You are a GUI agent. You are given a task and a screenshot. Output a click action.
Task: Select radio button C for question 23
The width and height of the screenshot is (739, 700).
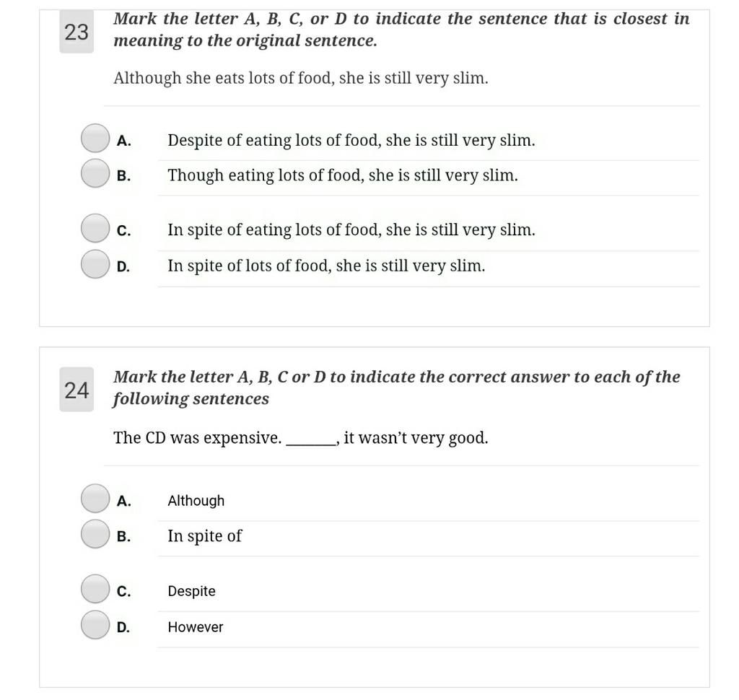coord(95,228)
